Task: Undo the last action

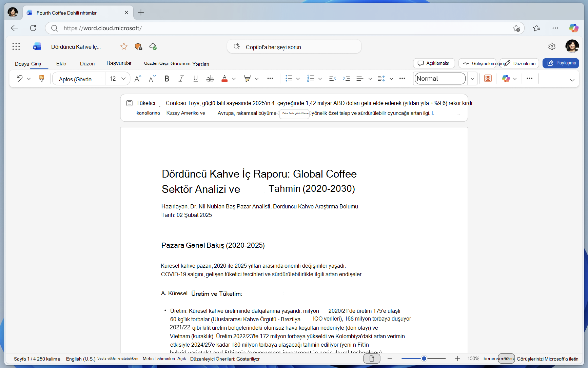Action: pyautogui.click(x=20, y=79)
